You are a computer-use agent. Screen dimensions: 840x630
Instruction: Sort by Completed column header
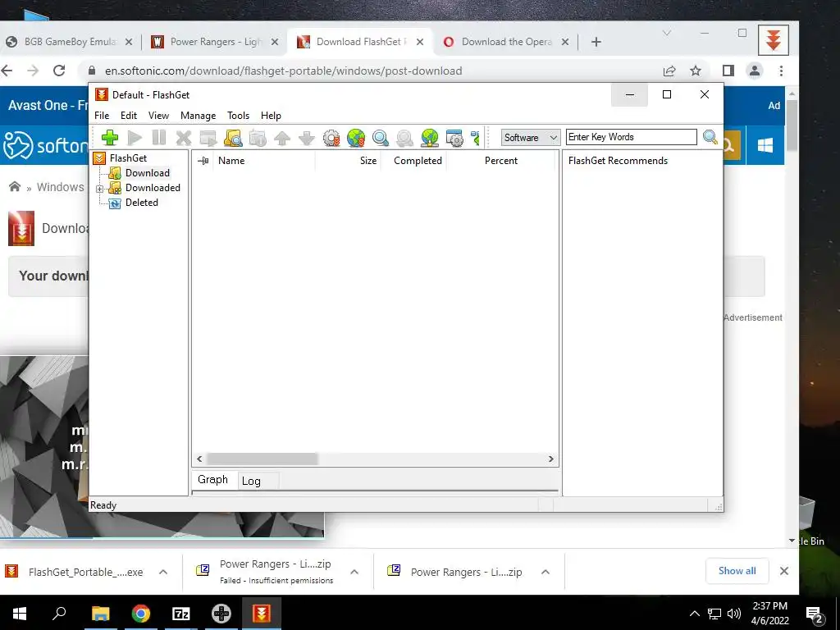(x=418, y=160)
